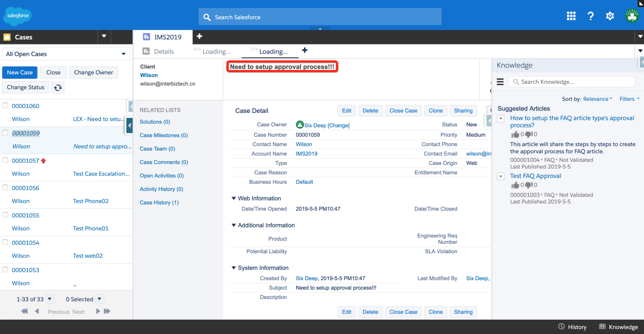Add a new subtab
The image size is (644, 334).
(x=305, y=50)
